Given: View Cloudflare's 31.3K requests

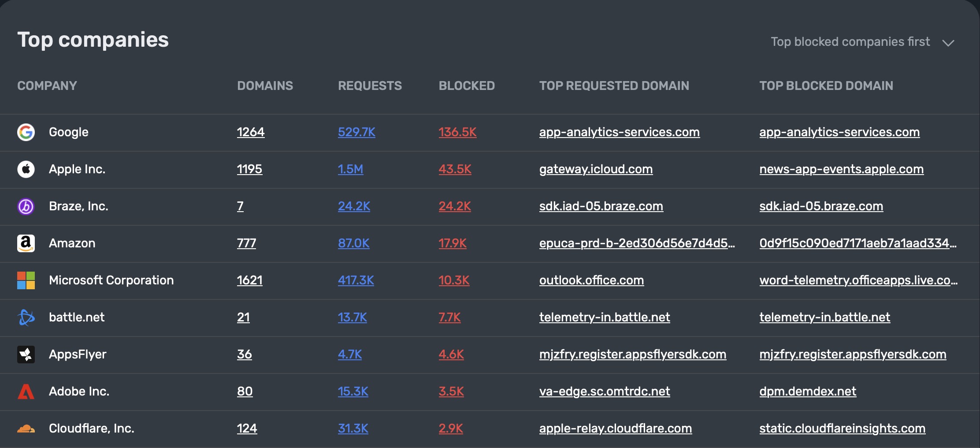Looking at the screenshot, I should tap(353, 429).
